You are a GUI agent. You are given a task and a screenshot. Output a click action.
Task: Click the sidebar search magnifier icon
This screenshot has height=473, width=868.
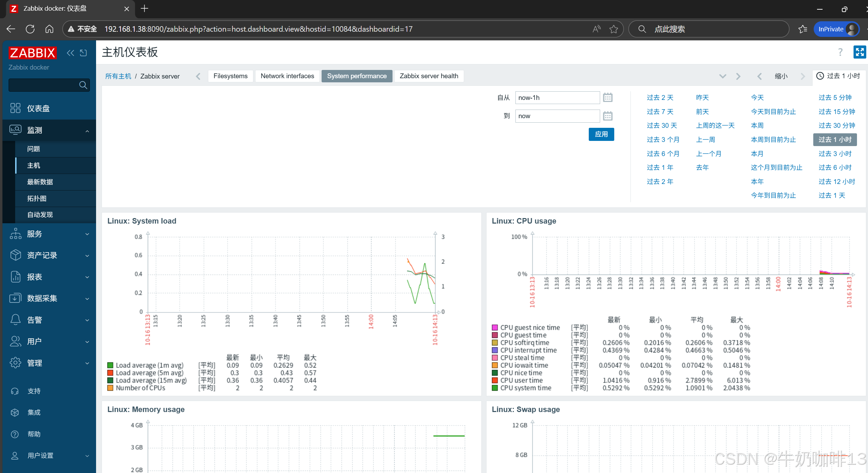click(x=83, y=85)
